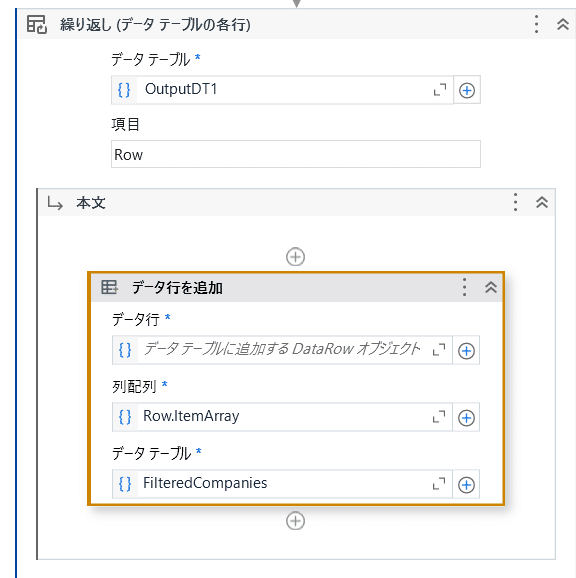Click braces icon beside OutputDT1

click(124, 90)
